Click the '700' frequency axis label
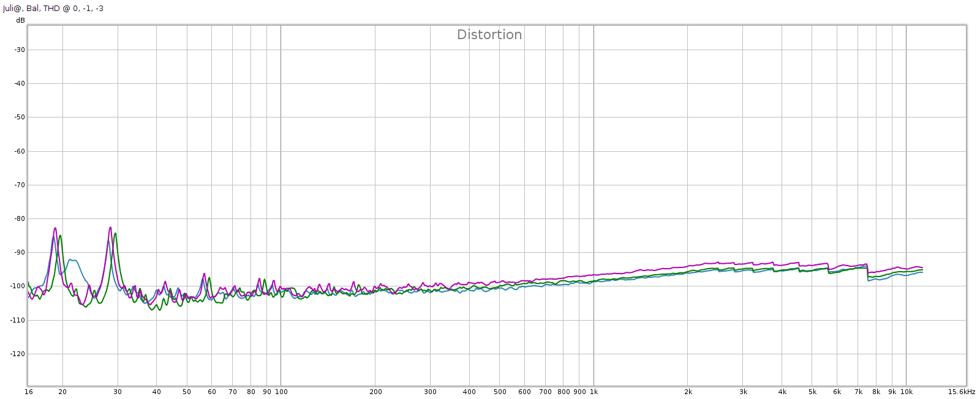This screenshot has height=399, width=980. click(546, 392)
